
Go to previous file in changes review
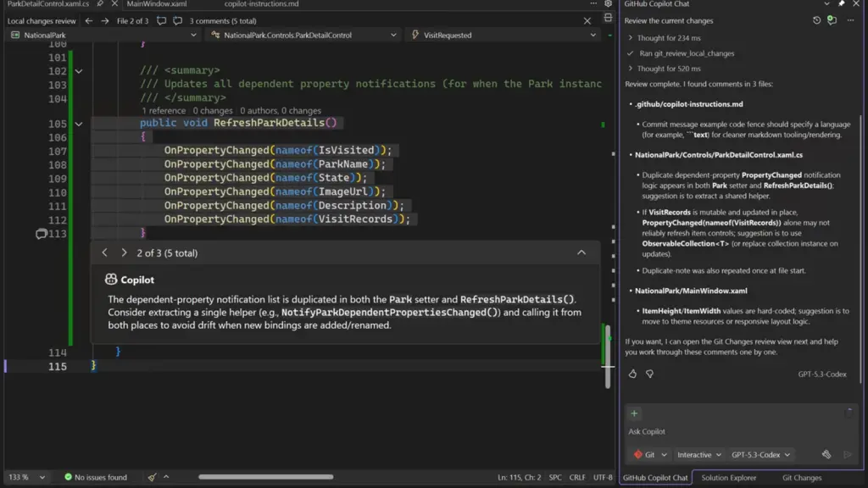click(88, 21)
